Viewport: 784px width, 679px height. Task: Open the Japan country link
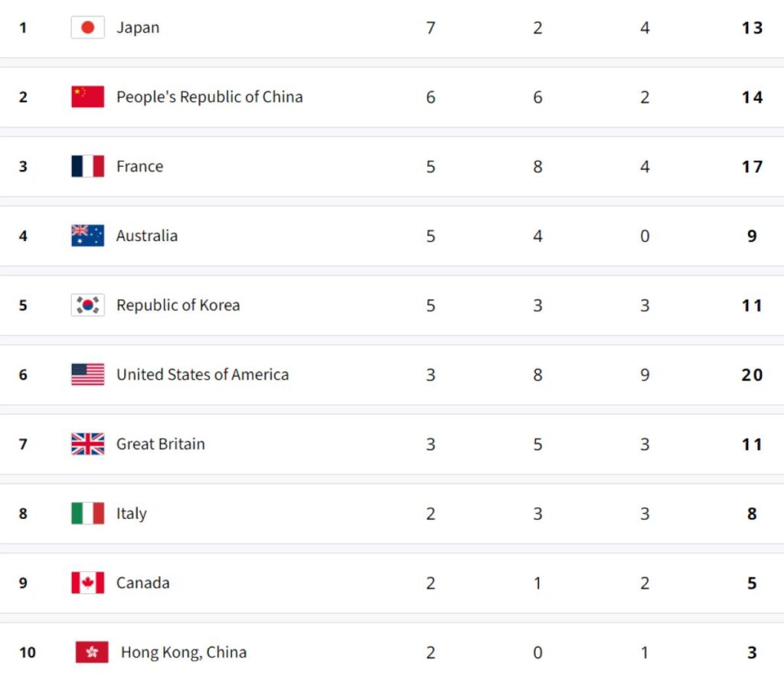point(138,28)
